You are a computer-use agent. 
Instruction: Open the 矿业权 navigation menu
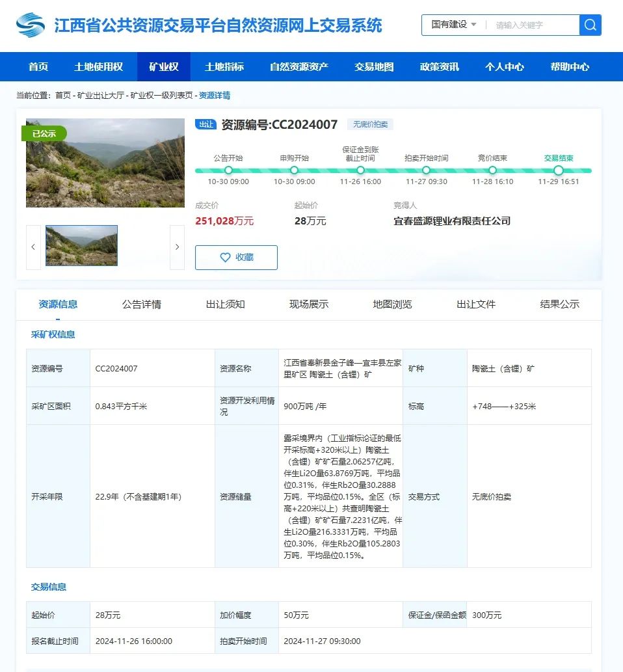163,66
